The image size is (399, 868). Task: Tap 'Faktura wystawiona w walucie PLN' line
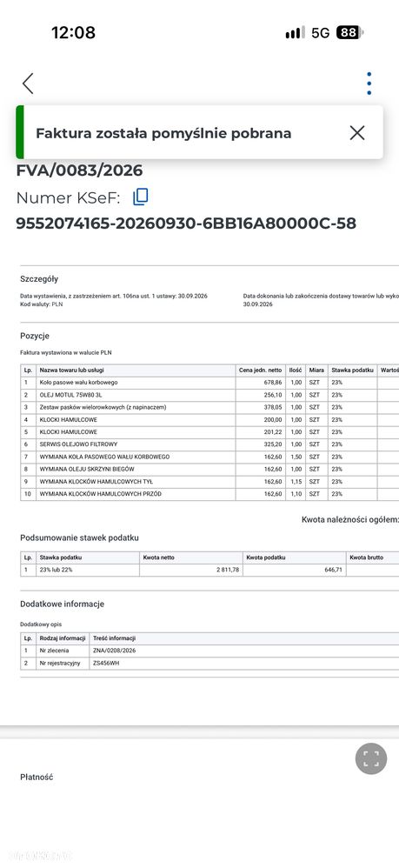(x=66, y=352)
